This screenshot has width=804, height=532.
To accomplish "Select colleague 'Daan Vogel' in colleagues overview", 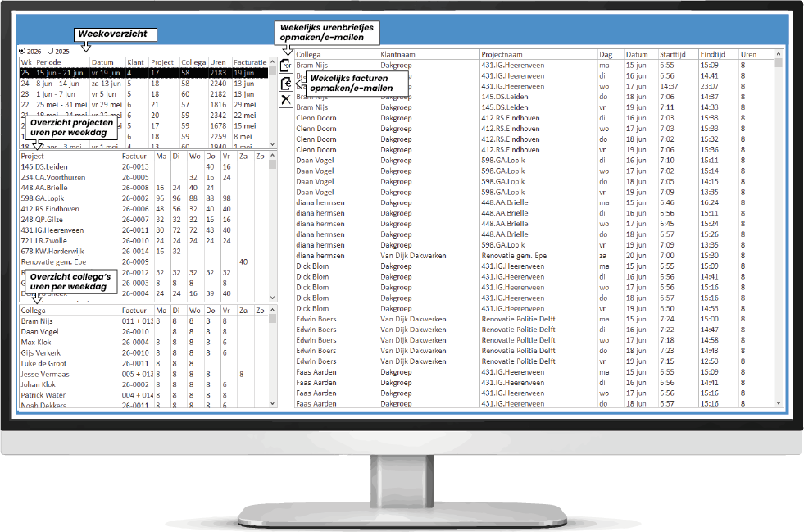I will (x=39, y=332).
